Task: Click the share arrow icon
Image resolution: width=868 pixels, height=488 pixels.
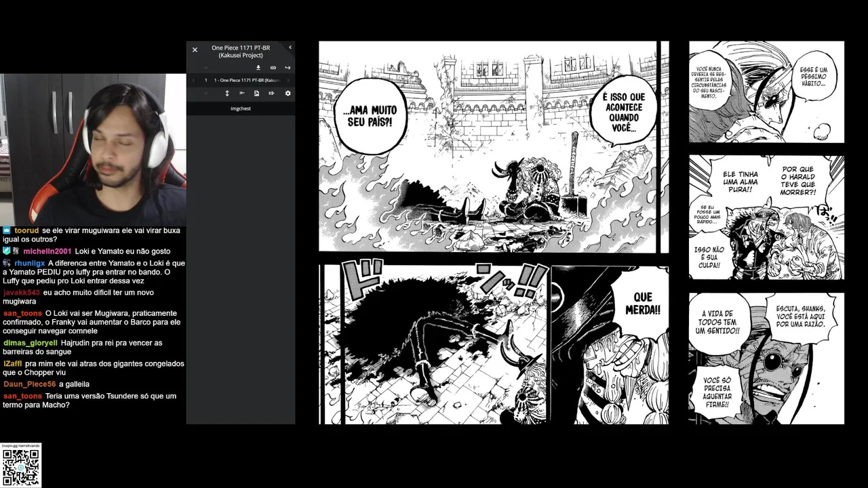Action: 288,68
